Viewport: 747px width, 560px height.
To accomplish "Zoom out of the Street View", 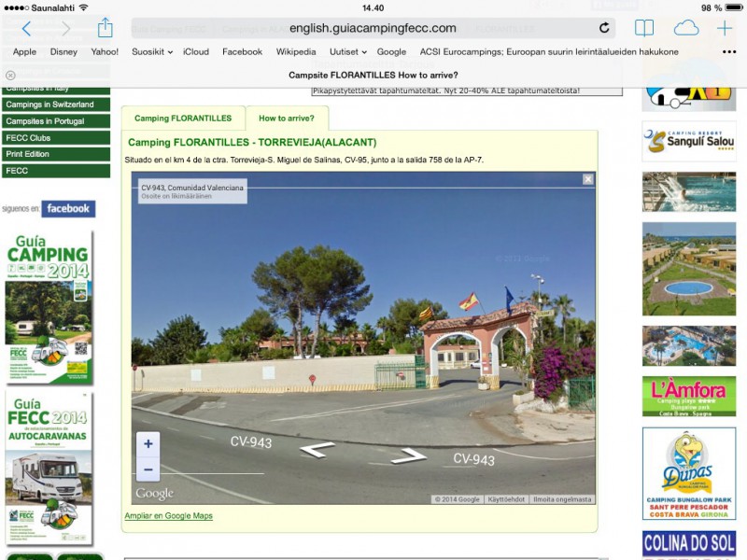I will (x=148, y=469).
